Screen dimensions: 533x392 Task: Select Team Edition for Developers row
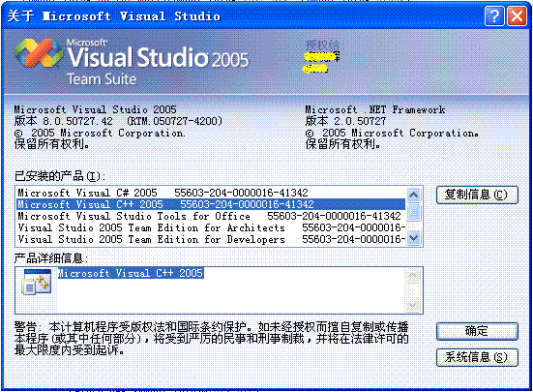pyautogui.click(x=211, y=239)
